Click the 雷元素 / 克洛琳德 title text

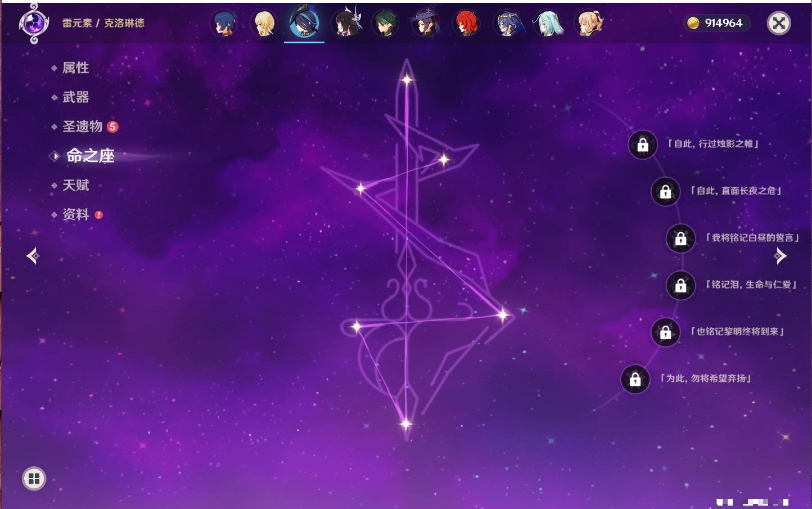103,23
